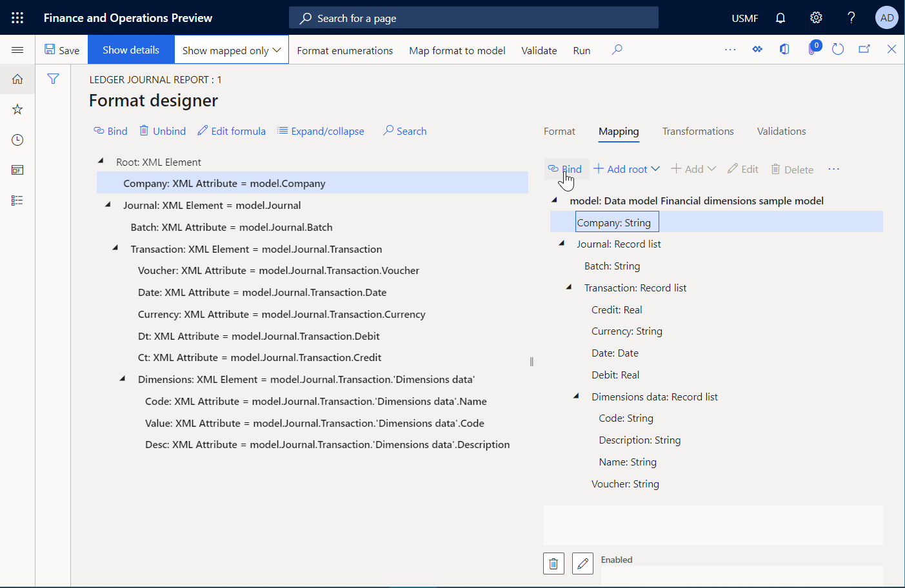Select Voucher: XML Attribute row
Viewport: 905px width, 588px height.
point(312,270)
